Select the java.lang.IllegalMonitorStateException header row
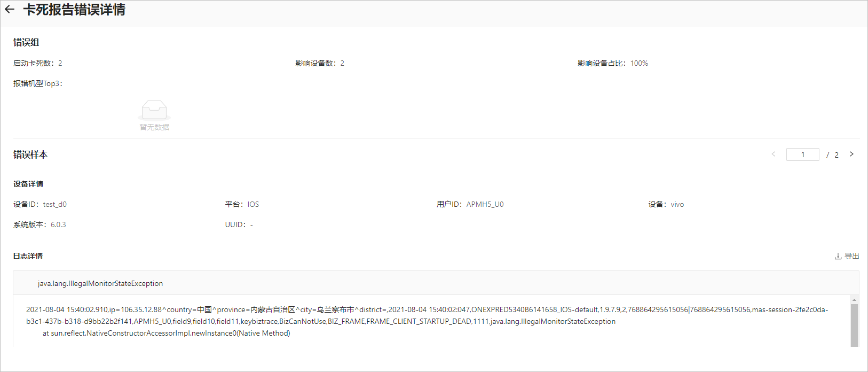The width and height of the screenshot is (868, 372). pyautogui.click(x=436, y=283)
